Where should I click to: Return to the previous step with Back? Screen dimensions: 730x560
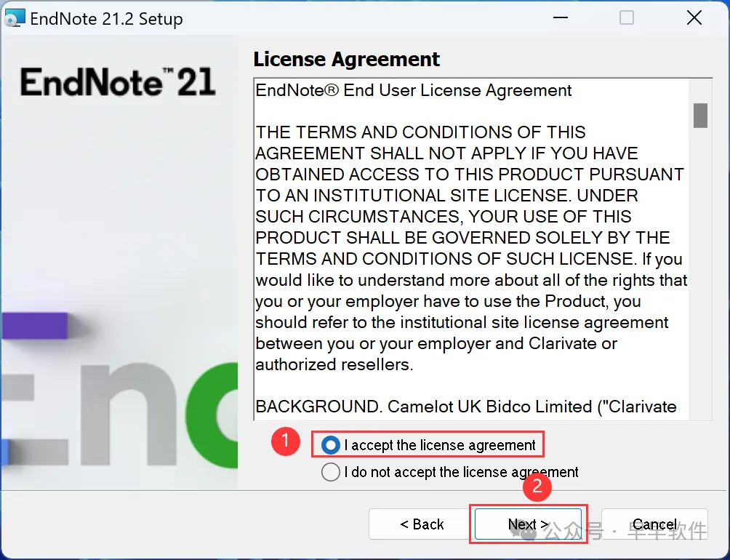pyautogui.click(x=422, y=524)
